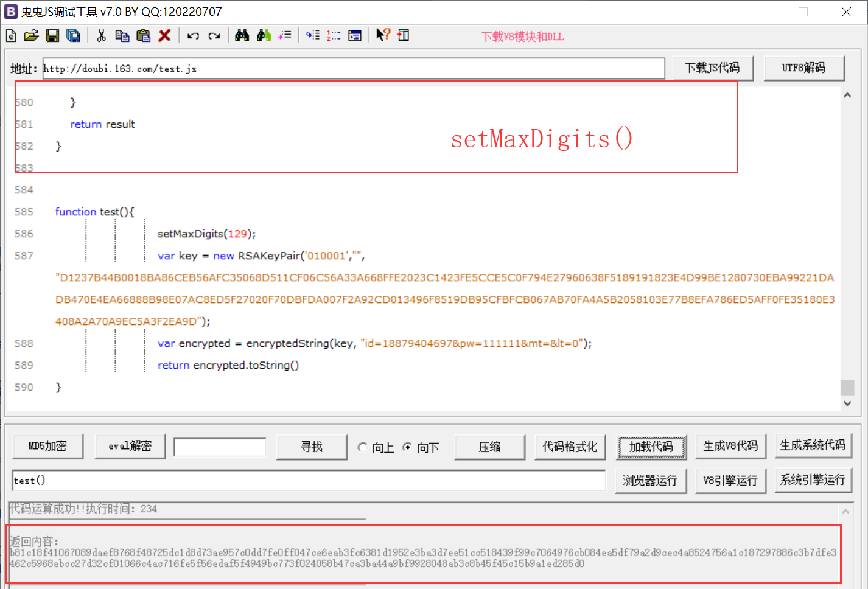Click the 寻找 search button
The height and width of the screenshot is (589, 868).
click(312, 447)
